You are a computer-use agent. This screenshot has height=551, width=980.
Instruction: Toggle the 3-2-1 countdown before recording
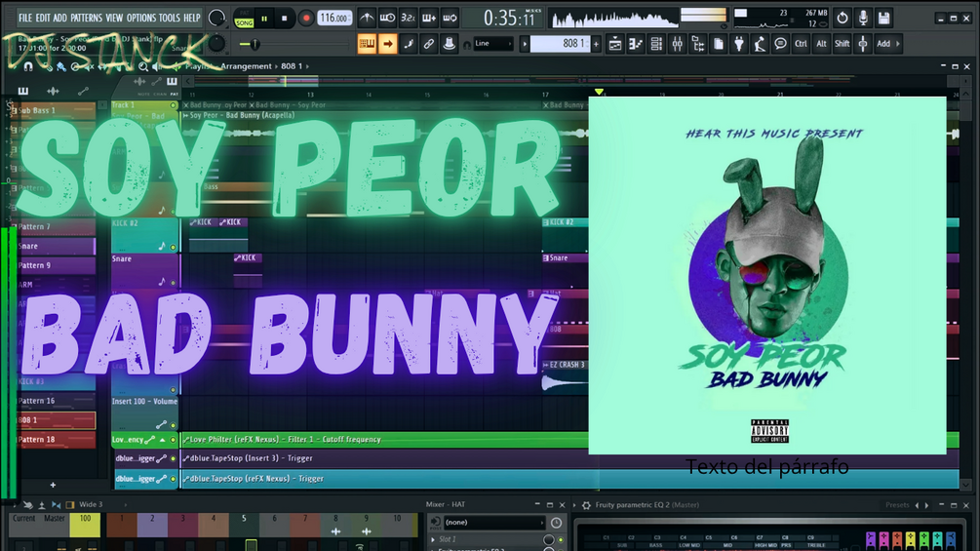[x=409, y=19]
